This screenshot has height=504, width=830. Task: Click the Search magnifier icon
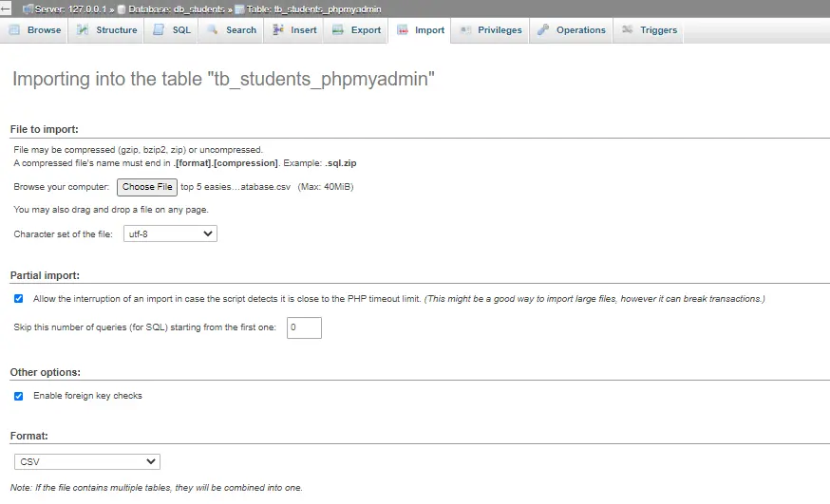(214, 30)
